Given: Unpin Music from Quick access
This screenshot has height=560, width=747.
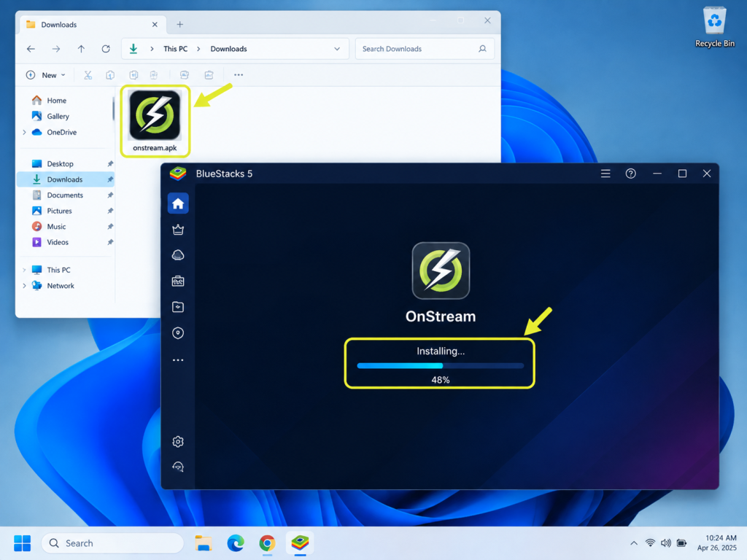Looking at the screenshot, I should (x=110, y=227).
